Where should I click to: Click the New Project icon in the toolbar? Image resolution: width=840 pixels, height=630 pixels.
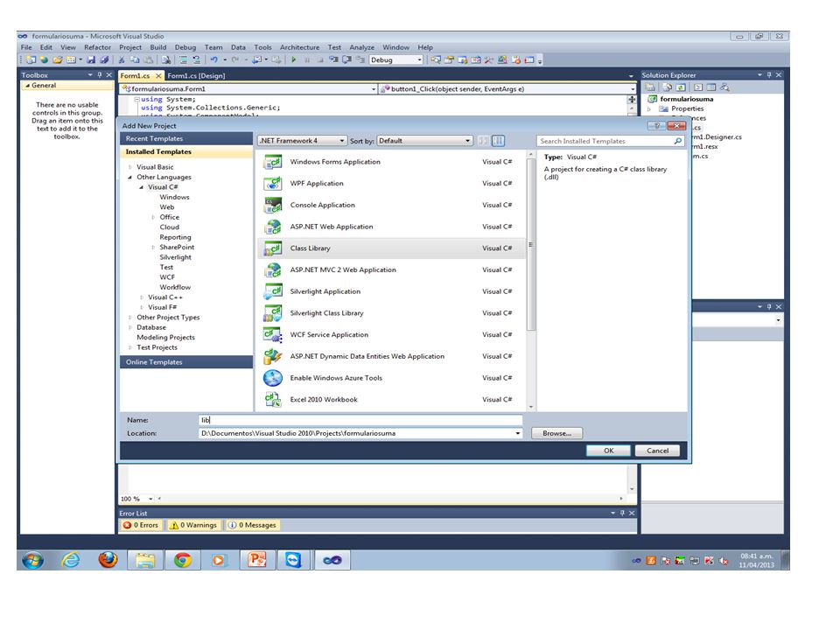point(31,60)
